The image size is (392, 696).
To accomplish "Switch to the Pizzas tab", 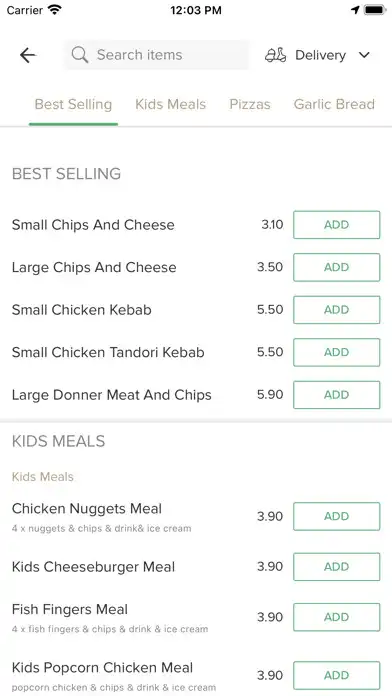I will (x=250, y=104).
